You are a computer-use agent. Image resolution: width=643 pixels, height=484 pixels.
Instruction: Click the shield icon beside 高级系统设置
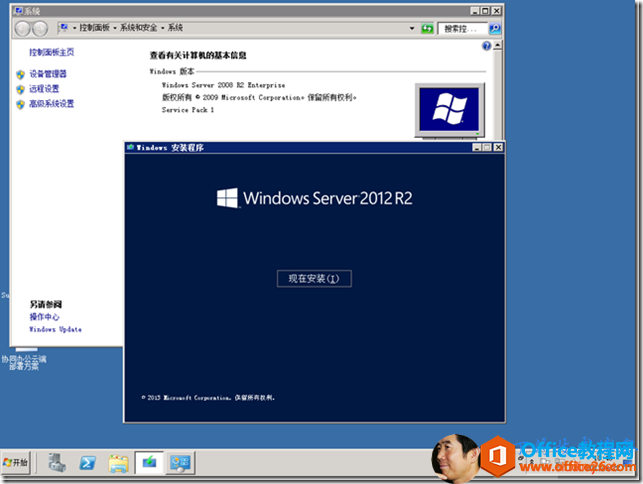[21, 104]
